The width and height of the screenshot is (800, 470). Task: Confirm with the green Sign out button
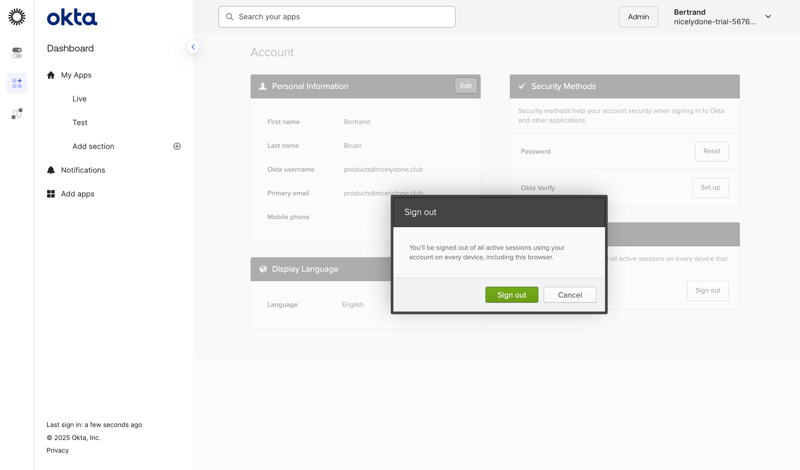[511, 295]
